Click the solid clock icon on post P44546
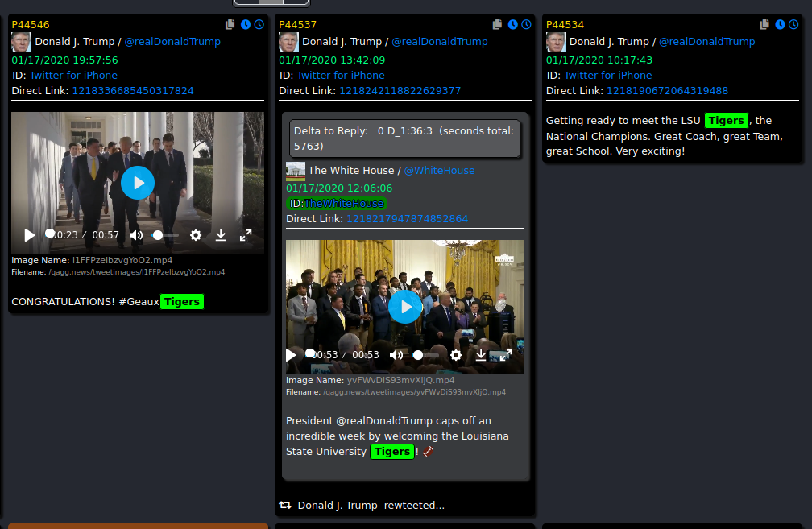This screenshot has width=812, height=529. (246, 24)
